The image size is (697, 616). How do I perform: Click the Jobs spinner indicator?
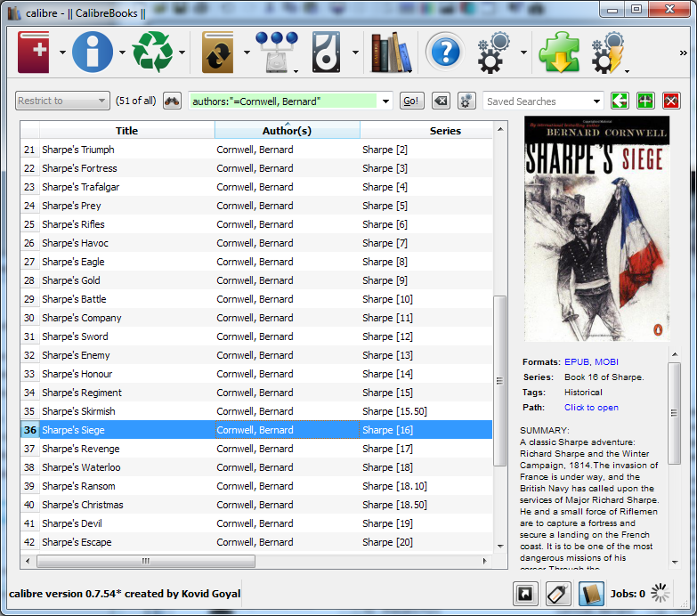pos(661,593)
